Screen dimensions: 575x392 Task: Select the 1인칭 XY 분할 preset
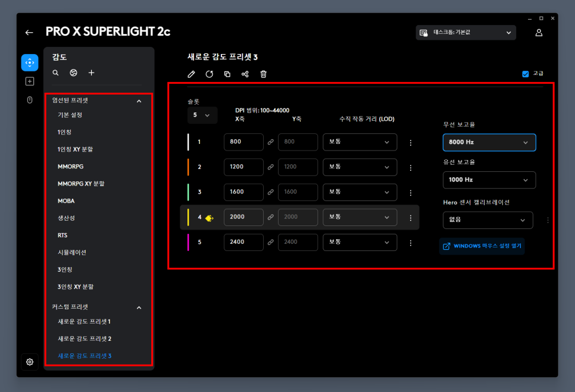[75, 149]
